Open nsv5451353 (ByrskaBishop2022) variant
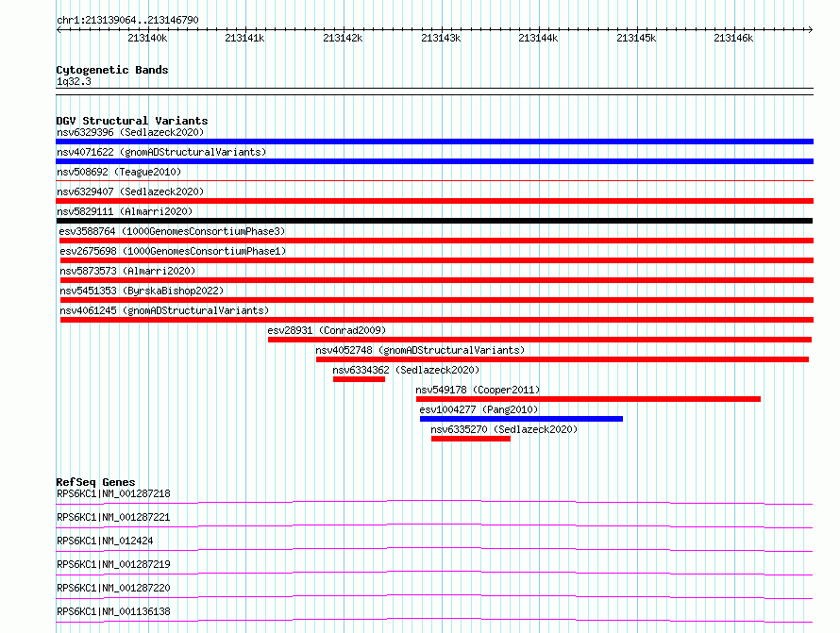This screenshot has height=633, width=840. coord(142,291)
